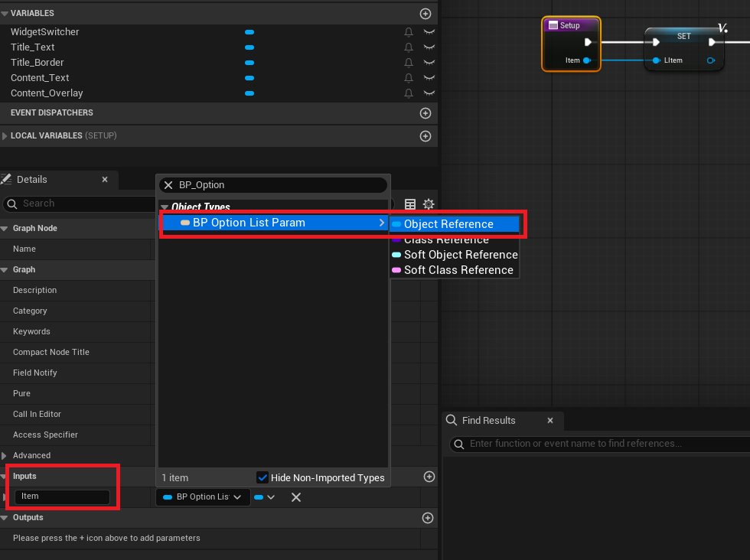Remove the Item input parameter

point(296,497)
